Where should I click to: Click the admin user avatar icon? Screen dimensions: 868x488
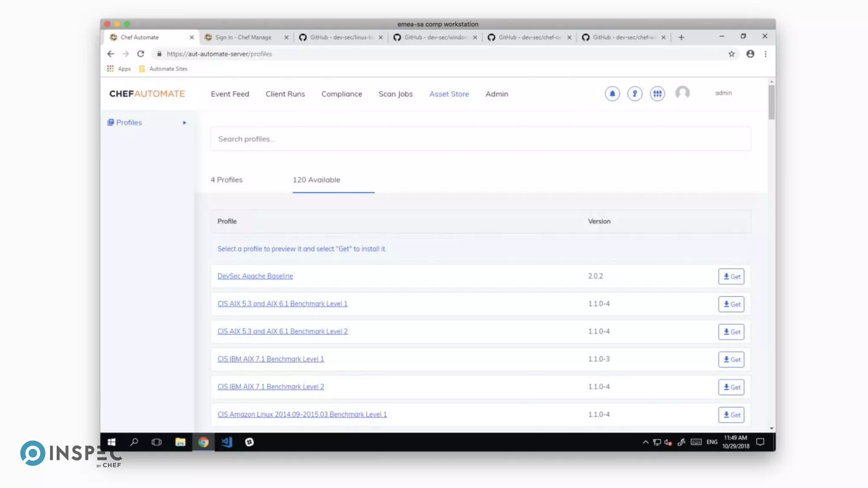pyautogui.click(x=682, y=93)
